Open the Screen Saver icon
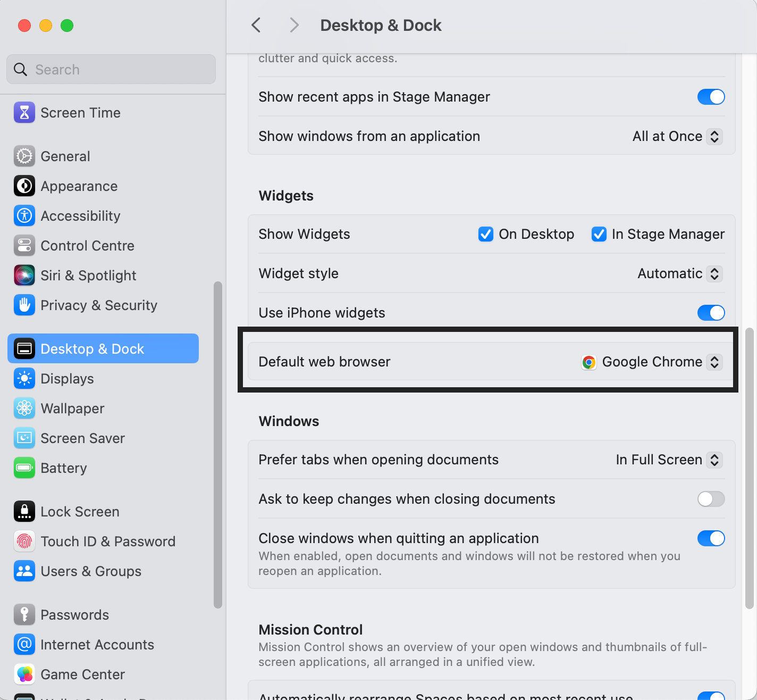The width and height of the screenshot is (757, 700). [x=24, y=438]
